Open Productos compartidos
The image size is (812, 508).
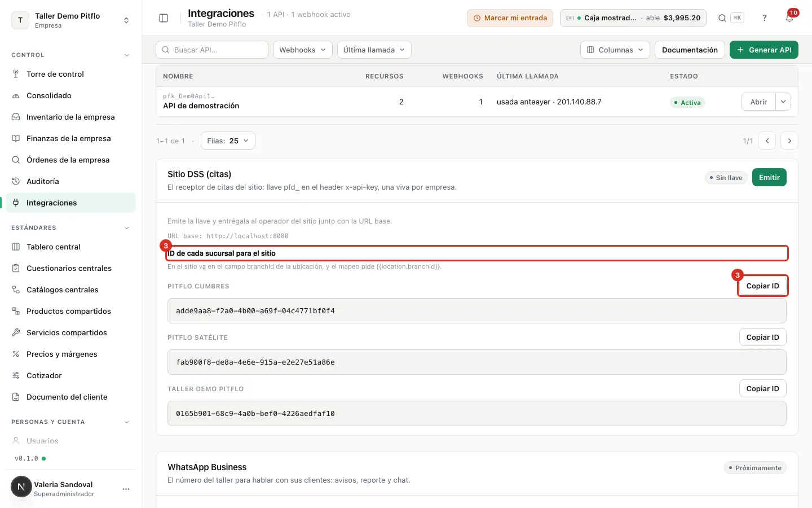pos(70,311)
